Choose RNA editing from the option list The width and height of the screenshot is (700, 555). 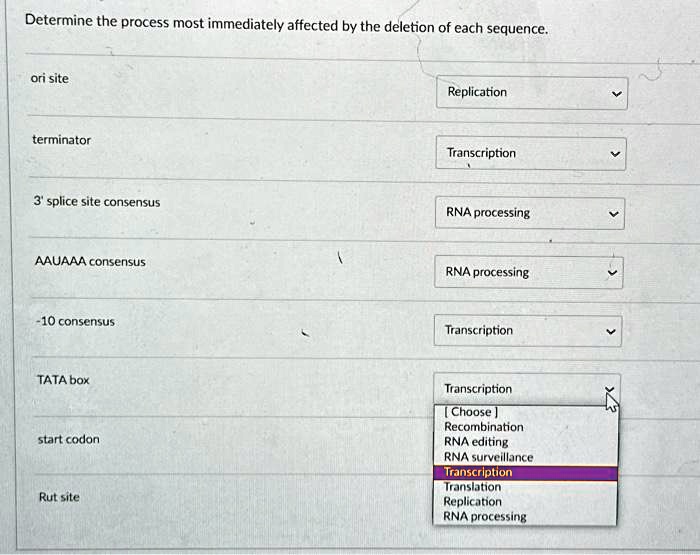[476, 442]
